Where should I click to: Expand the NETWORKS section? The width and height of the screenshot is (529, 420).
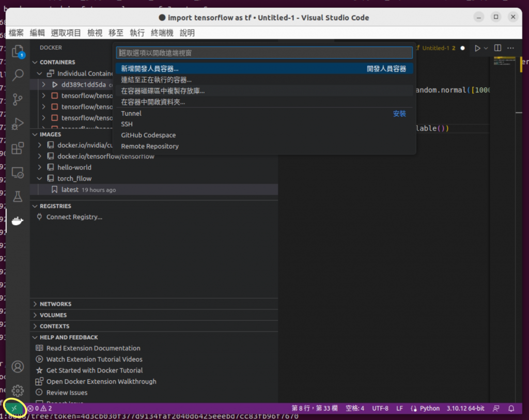[x=35, y=304]
